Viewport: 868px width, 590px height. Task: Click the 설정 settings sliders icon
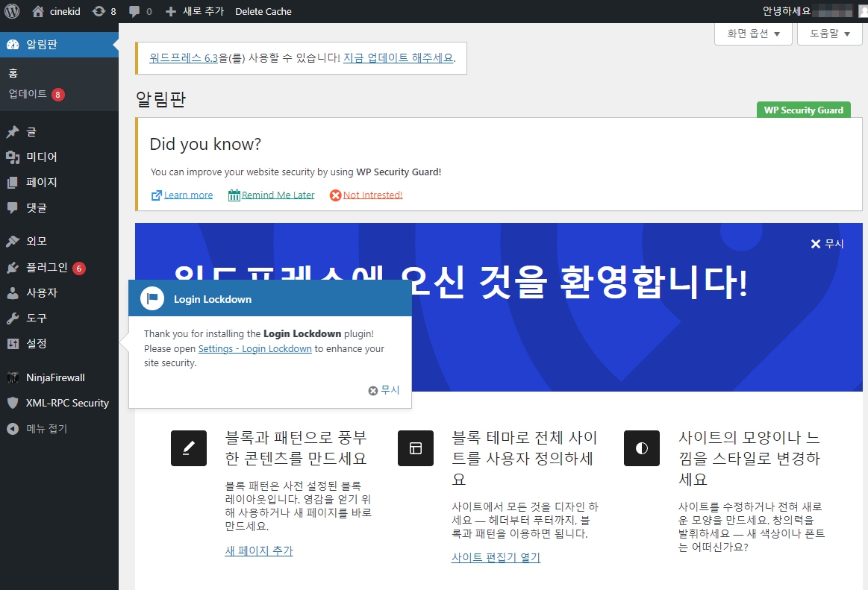coord(13,344)
